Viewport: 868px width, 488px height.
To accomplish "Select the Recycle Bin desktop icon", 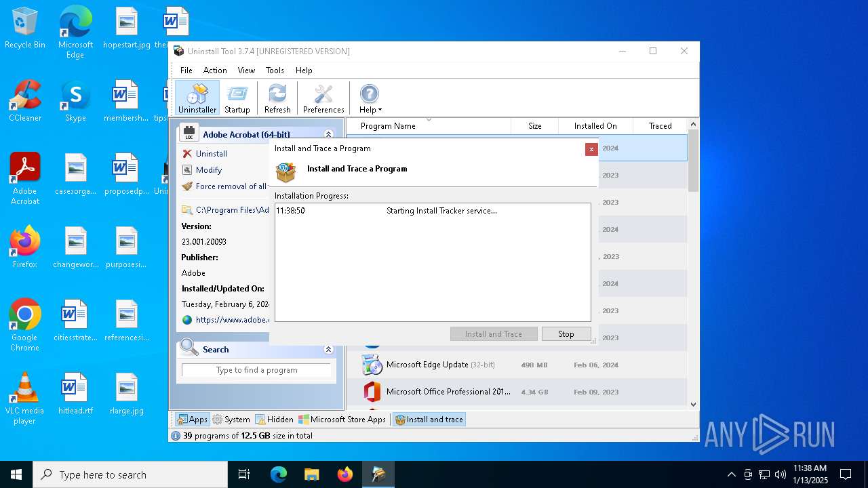I will point(25,28).
